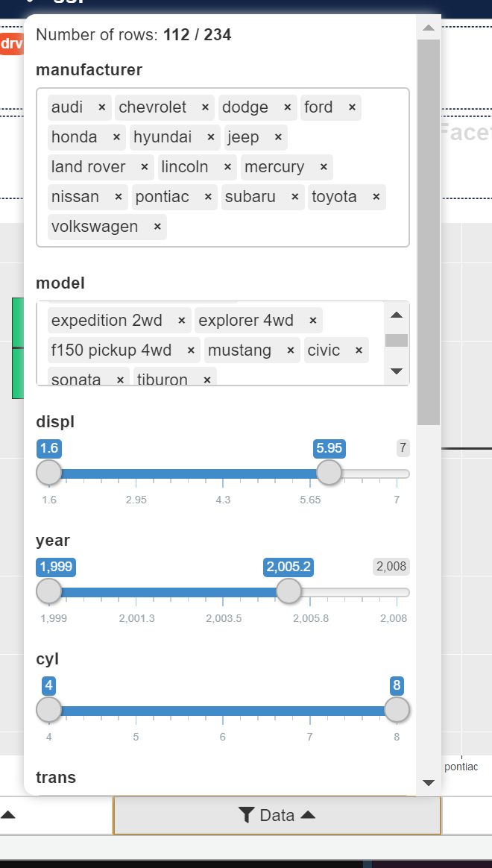Click the cyl slider maximum handle
This screenshot has height=868, width=492.
pos(397,710)
